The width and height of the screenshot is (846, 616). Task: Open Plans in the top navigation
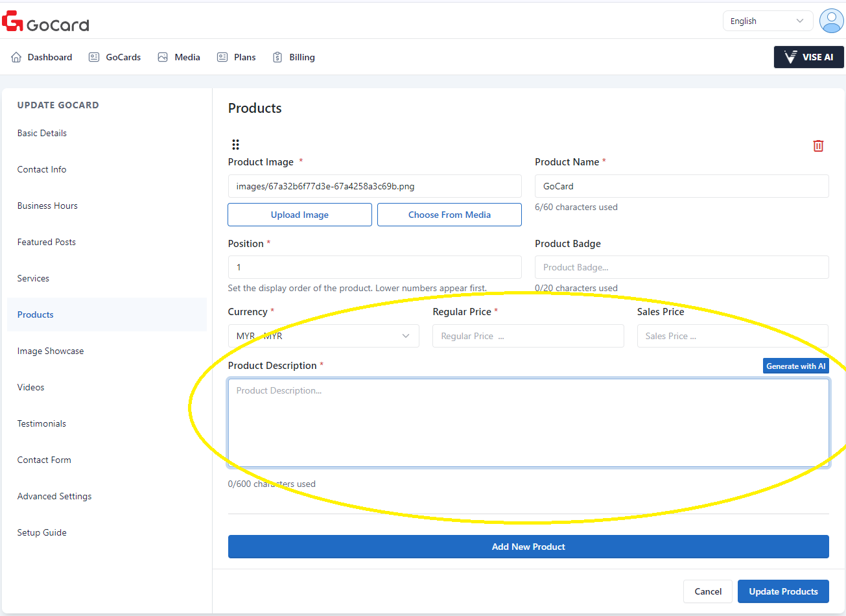click(x=244, y=57)
